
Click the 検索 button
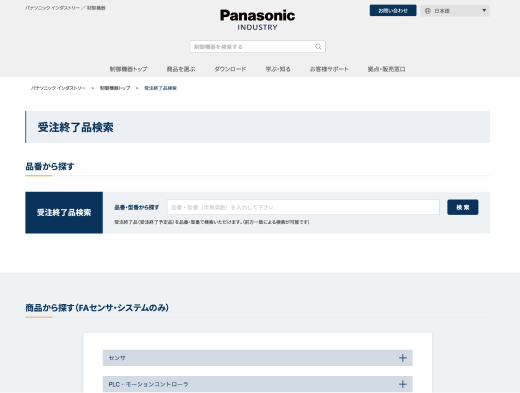point(463,207)
